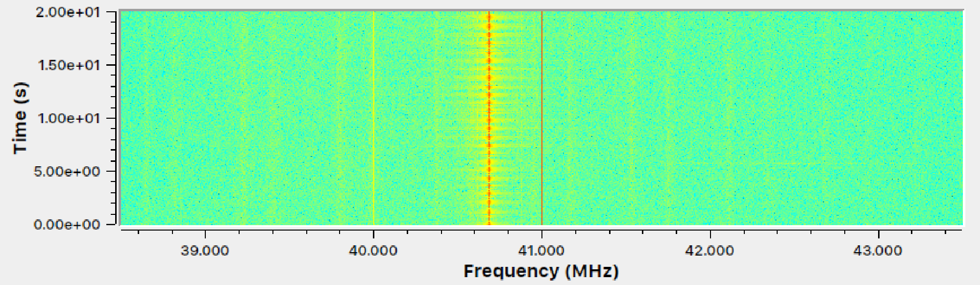Click the 1.50e+01 time axis label
Image resolution: width=980 pixels, height=285 pixels.
[x=69, y=65]
